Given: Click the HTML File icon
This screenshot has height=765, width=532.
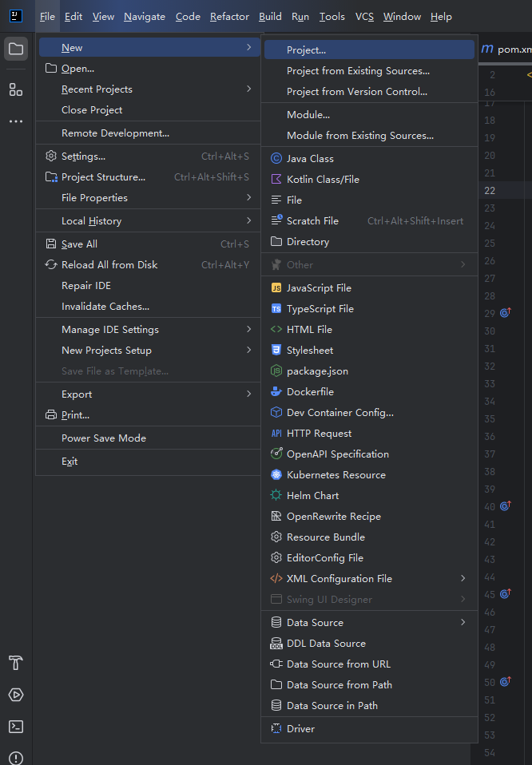Looking at the screenshot, I should pyautogui.click(x=276, y=329).
